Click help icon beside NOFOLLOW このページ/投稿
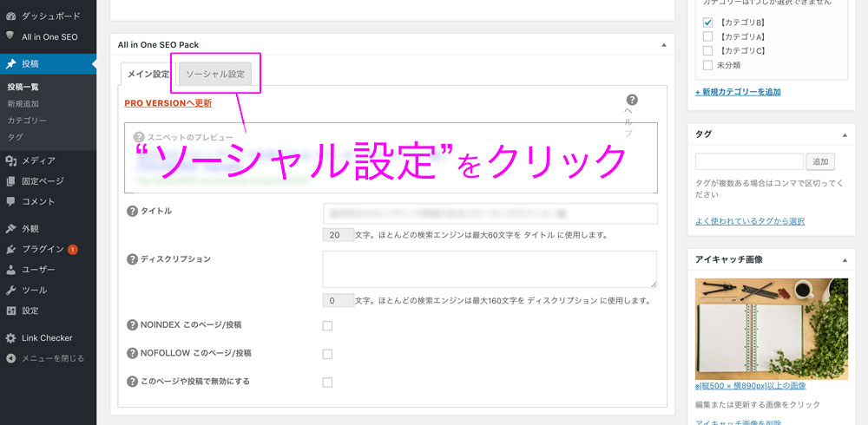The image size is (868, 425). click(x=132, y=353)
